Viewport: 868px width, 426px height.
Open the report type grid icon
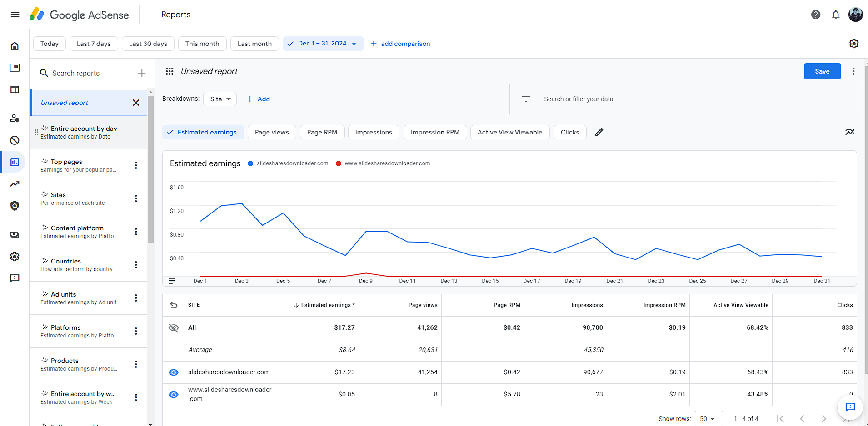tap(170, 71)
